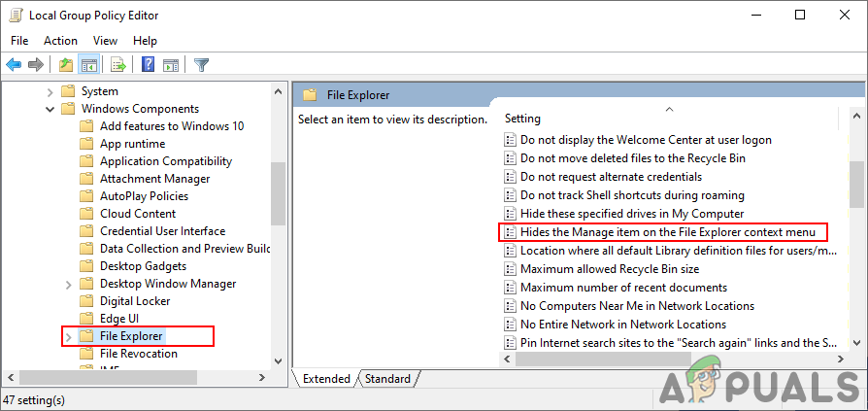This screenshot has height=411, width=868.
Task: Select No Entire Network in Network Locations
Action: (623, 324)
